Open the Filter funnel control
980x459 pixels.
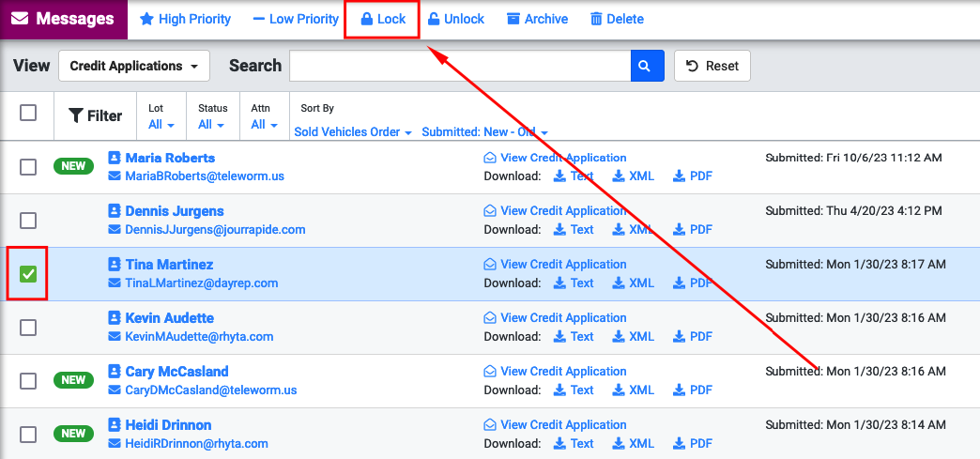click(x=95, y=115)
